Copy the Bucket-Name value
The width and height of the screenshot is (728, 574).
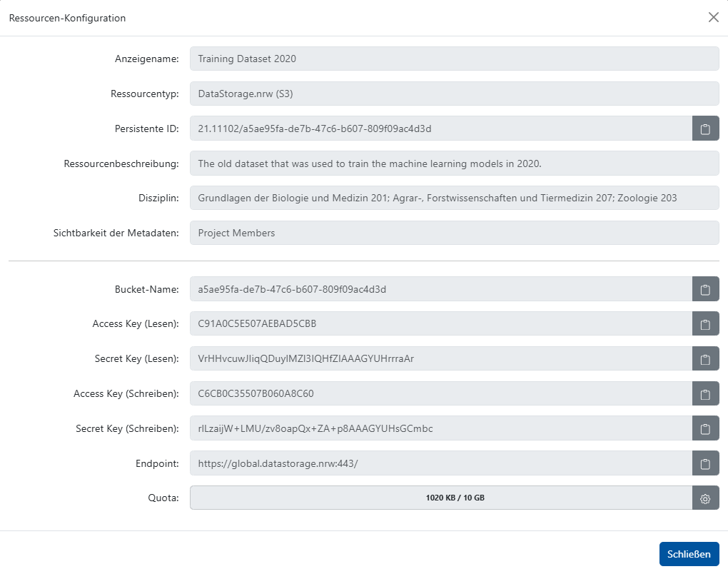tap(705, 288)
